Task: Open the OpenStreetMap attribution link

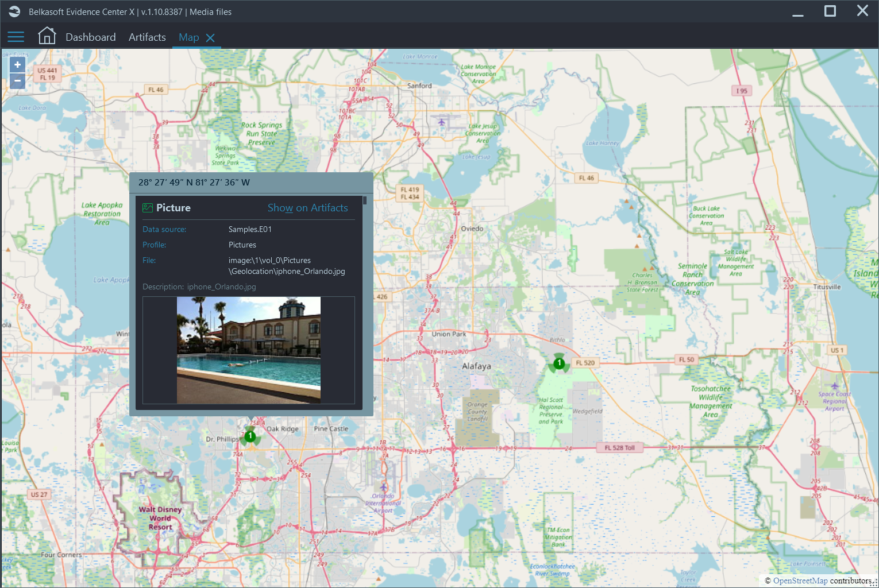Action: [800, 581]
